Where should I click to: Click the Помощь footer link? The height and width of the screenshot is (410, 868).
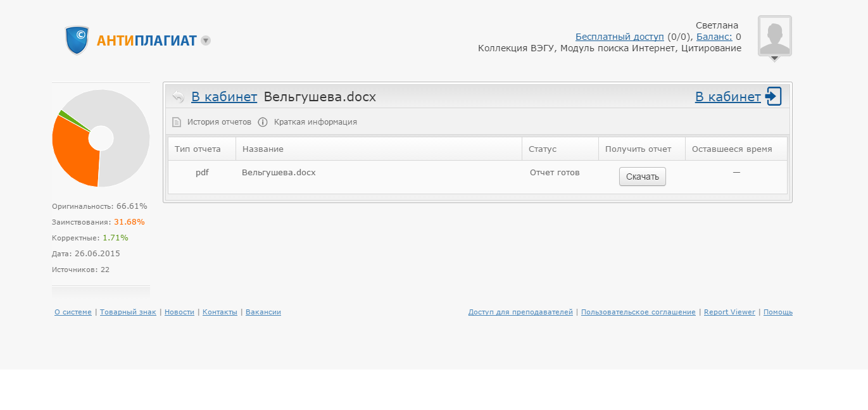pyautogui.click(x=777, y=312)
